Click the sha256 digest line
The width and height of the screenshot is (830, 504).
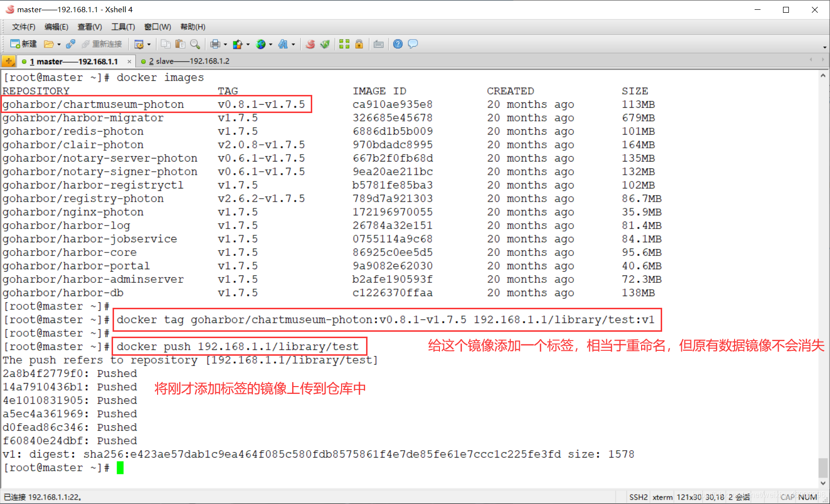click(x=319, y=455)
